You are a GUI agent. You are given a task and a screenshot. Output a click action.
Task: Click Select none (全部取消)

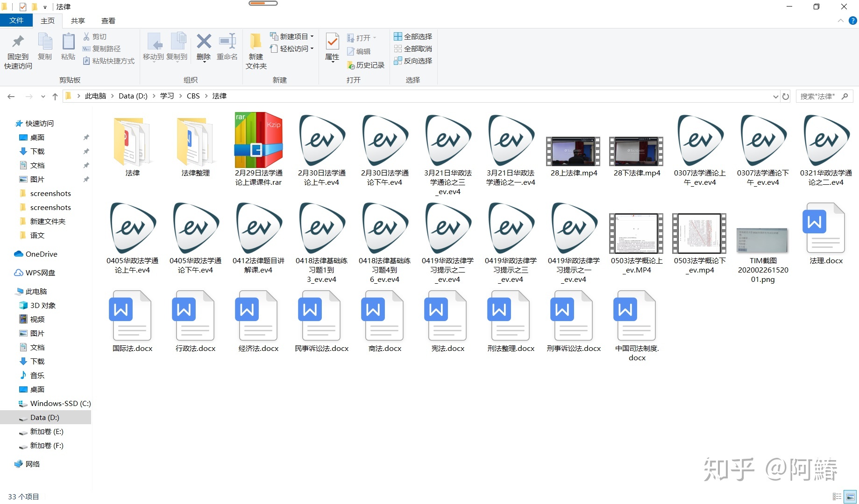point(413,49)
